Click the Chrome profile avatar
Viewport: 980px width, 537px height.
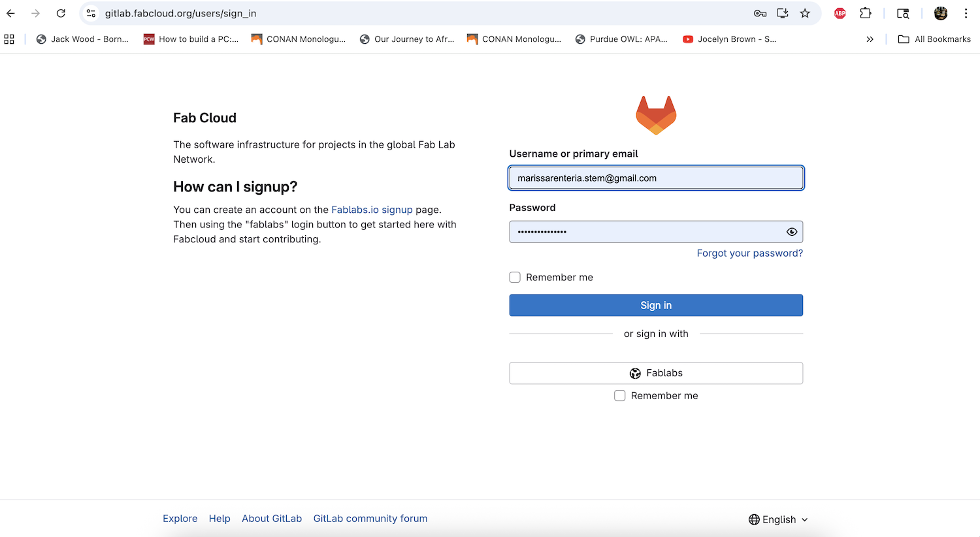[941, 13]
